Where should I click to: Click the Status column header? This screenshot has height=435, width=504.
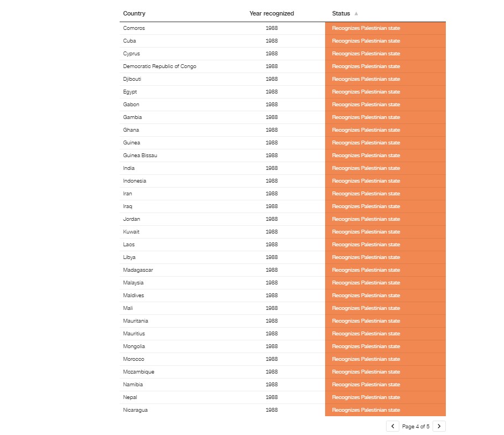341,13
